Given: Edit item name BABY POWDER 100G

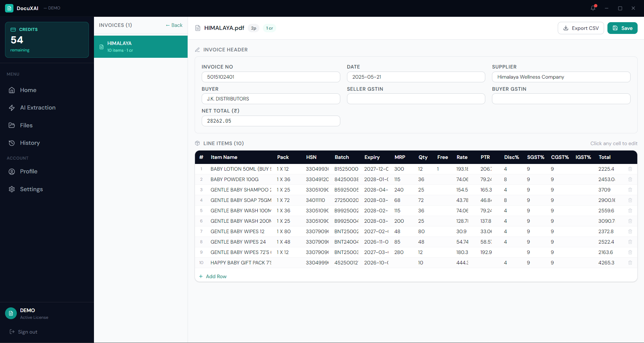Looking at the screenshot, I should (241, 179).
